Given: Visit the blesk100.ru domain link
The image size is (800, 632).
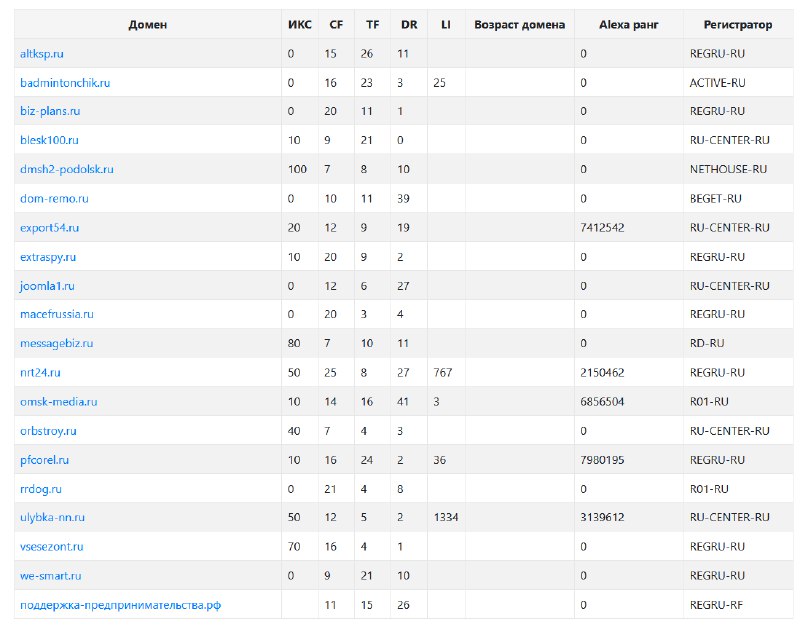Looking at the screenshot, I should click(x=49, y=140).
